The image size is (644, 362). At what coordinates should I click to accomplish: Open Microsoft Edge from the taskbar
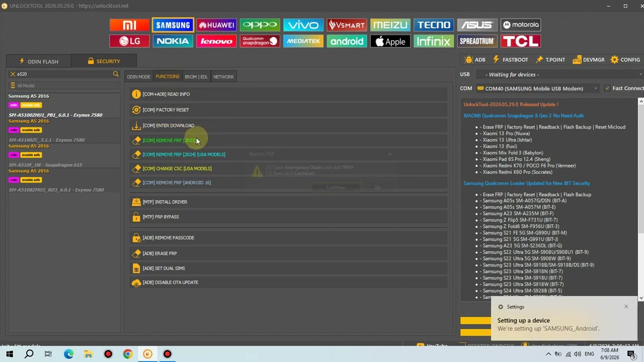coord(68,354)
